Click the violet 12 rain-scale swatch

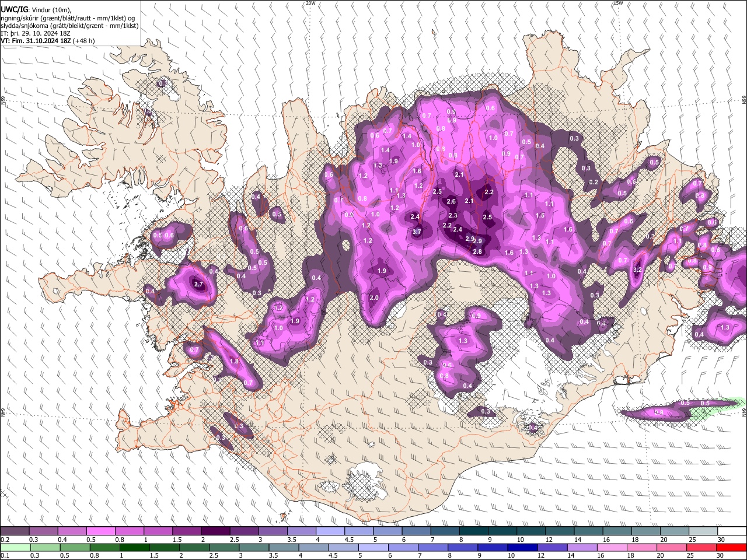pyautogui.click(x=552, y=548)
